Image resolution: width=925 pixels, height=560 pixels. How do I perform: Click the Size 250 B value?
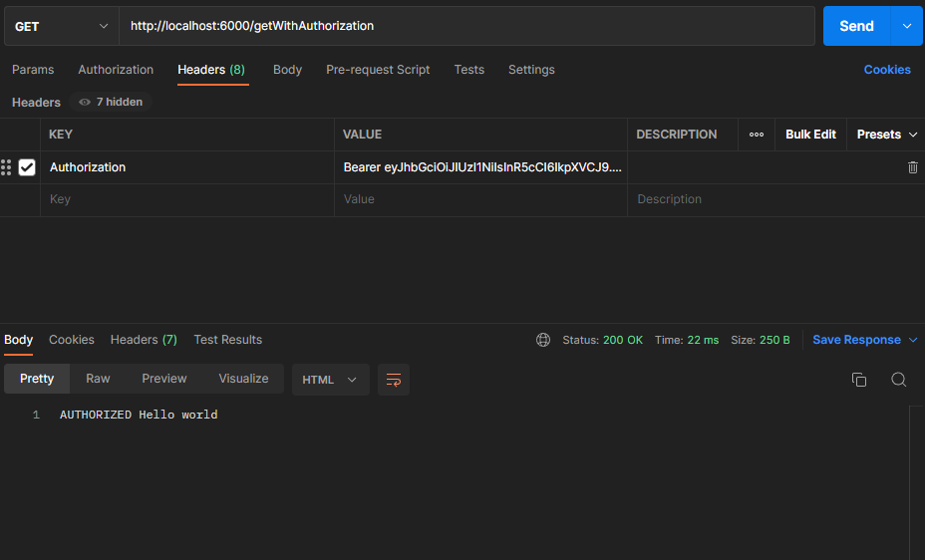[x=774, y=340]
